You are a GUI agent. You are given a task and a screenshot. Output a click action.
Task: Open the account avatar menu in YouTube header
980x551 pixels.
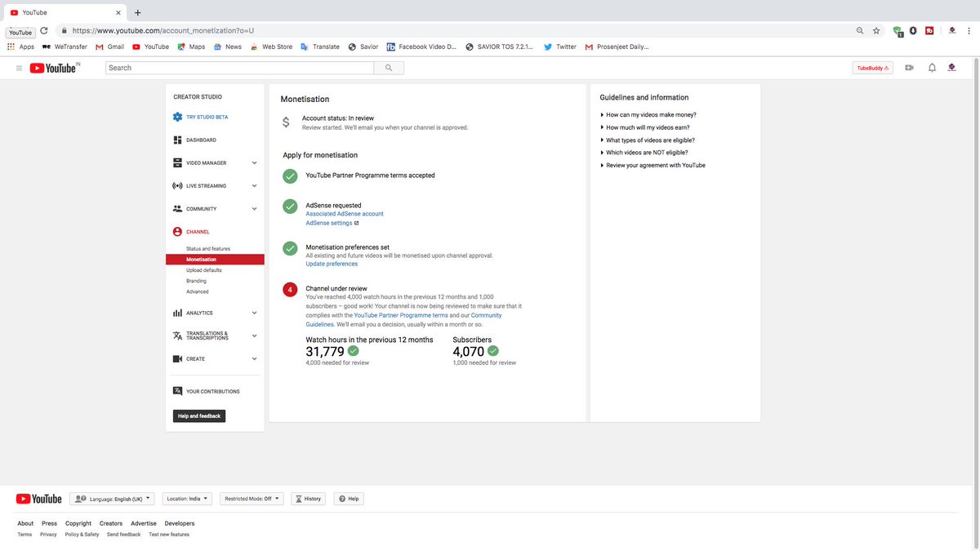click(952, 68)
